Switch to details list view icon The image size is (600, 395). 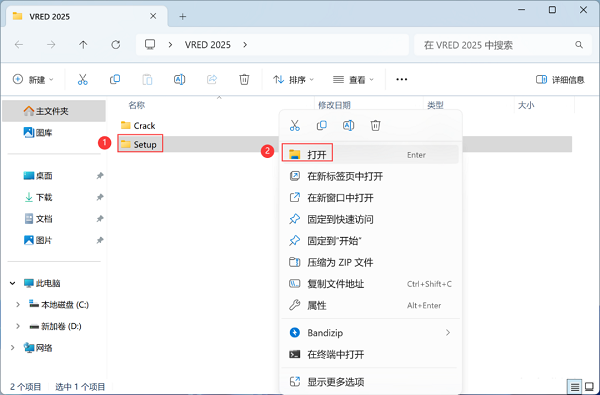[575, 387]
